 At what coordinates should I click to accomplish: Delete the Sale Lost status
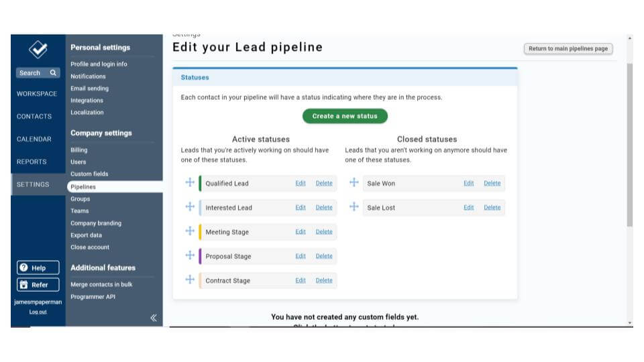pyautogui.click(x=492, y=207)
